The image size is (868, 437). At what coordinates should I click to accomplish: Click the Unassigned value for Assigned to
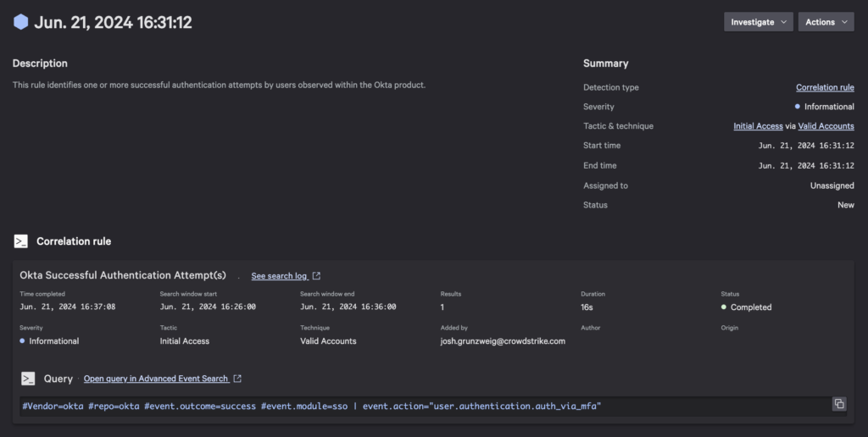pyautogui.click(x=832, y=185)
